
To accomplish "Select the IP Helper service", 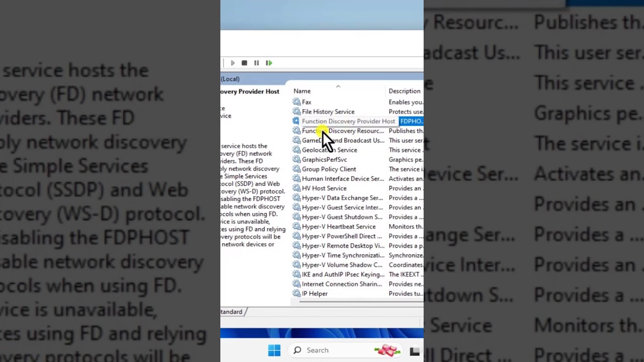I will tap(314, 294).
